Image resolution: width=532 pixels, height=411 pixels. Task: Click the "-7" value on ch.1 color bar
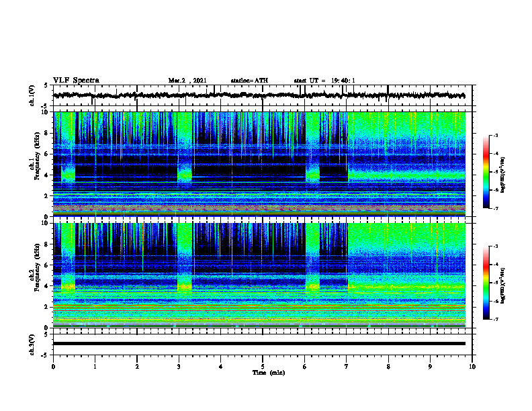pos(496,208)
